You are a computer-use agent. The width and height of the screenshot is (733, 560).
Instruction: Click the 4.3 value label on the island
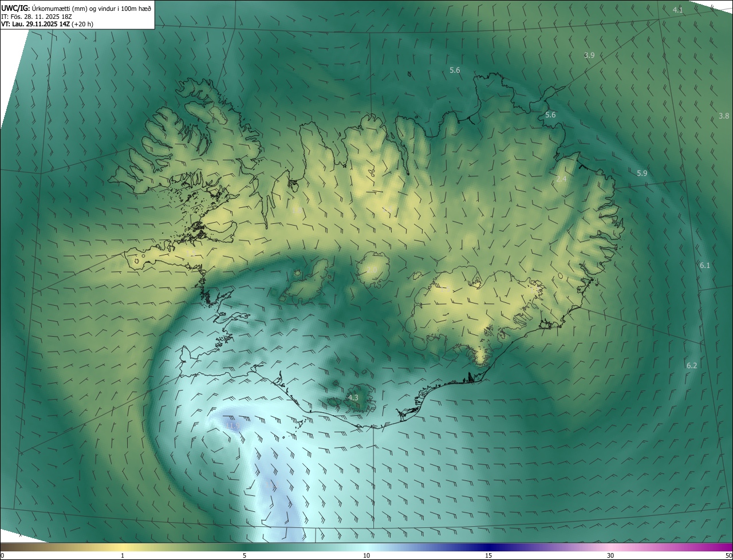point(353,397)
